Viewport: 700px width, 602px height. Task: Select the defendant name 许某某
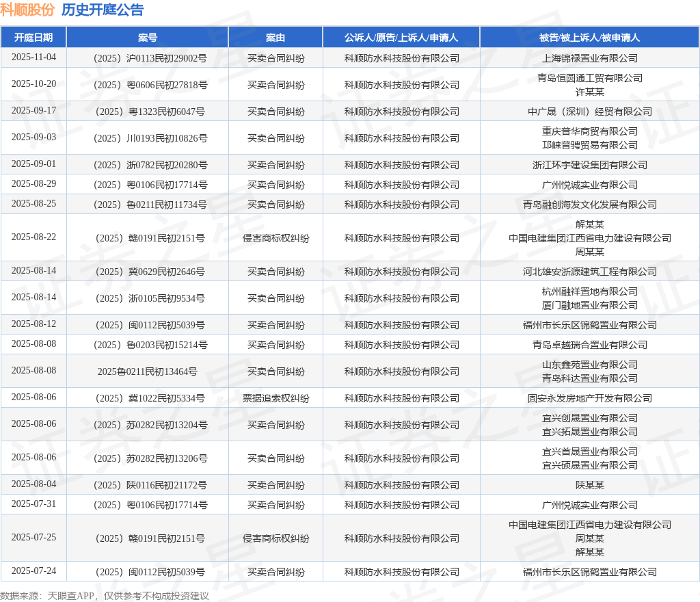590,92
